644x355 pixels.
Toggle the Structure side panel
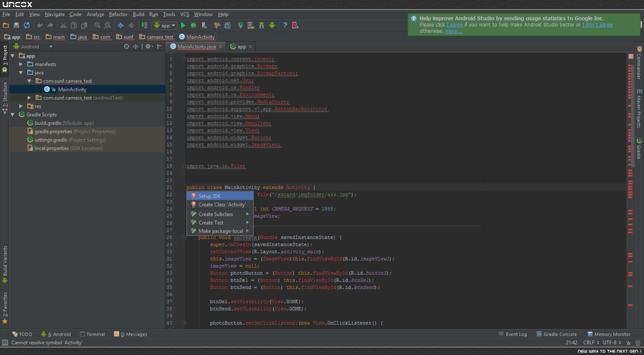(x=5, y=97)
